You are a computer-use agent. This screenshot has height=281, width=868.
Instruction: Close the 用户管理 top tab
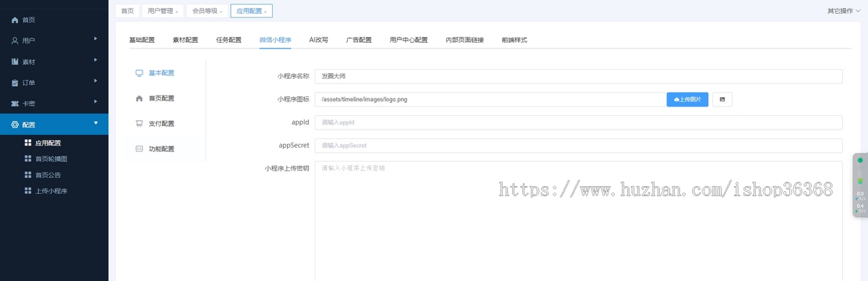[x=176, y=12]
